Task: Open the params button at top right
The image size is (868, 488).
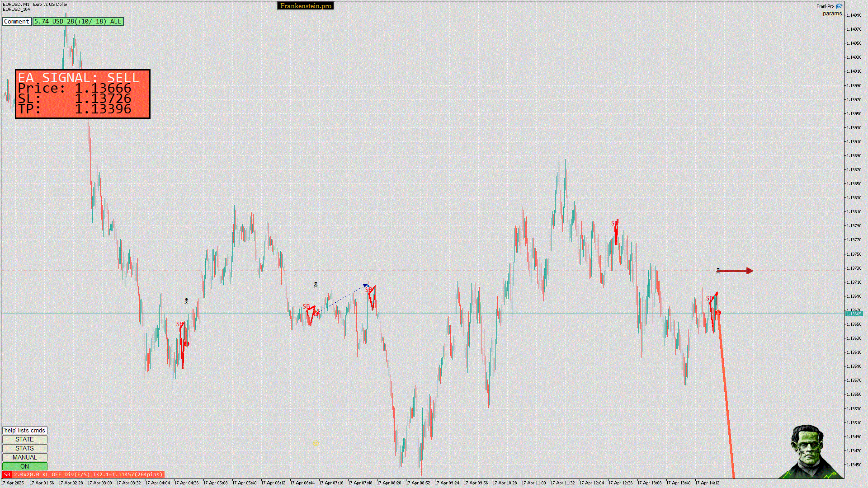Action: point(832,14)
